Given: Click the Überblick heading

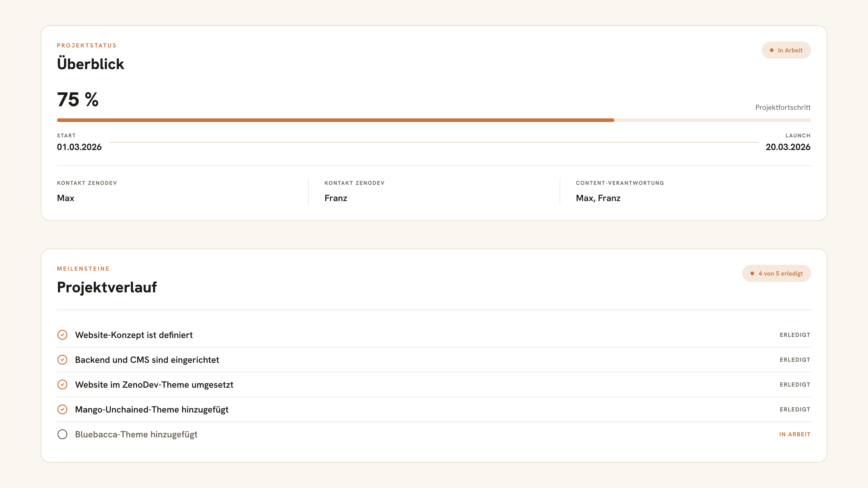Looking at the screenshot, I should [x=90, y=63].
